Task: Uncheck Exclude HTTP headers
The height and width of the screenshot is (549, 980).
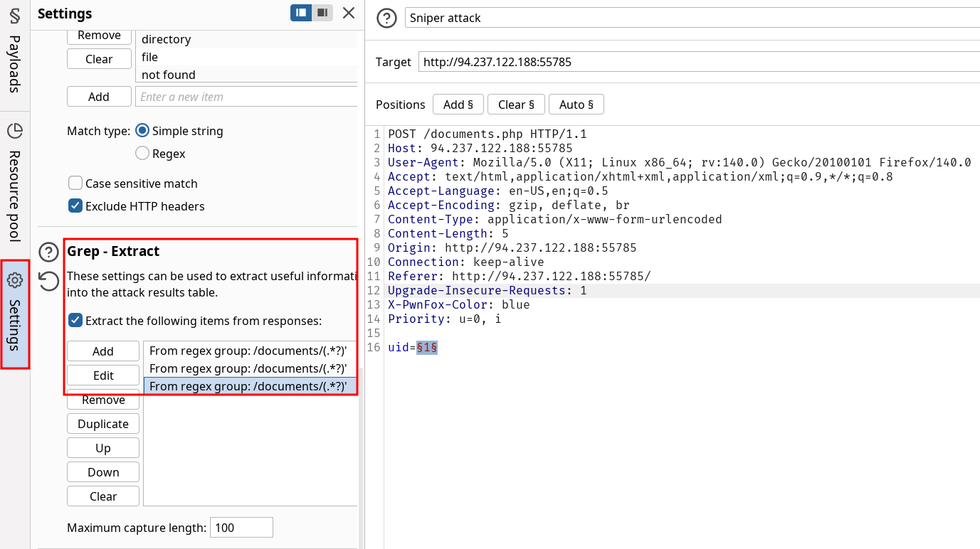Action: [x=75, y=206]
